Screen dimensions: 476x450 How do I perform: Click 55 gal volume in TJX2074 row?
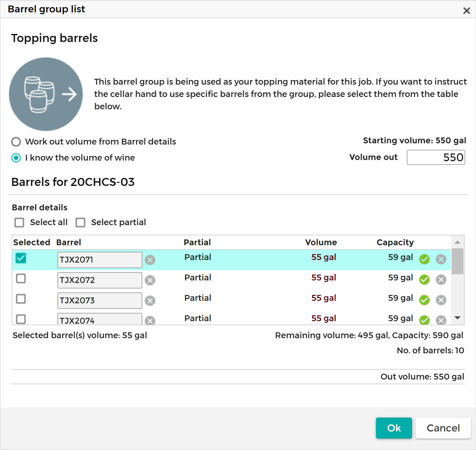point(324,318)
